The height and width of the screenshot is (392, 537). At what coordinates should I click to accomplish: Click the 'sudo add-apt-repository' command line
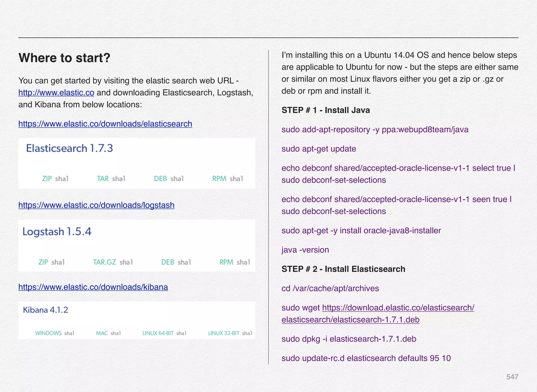pos(375,130)
